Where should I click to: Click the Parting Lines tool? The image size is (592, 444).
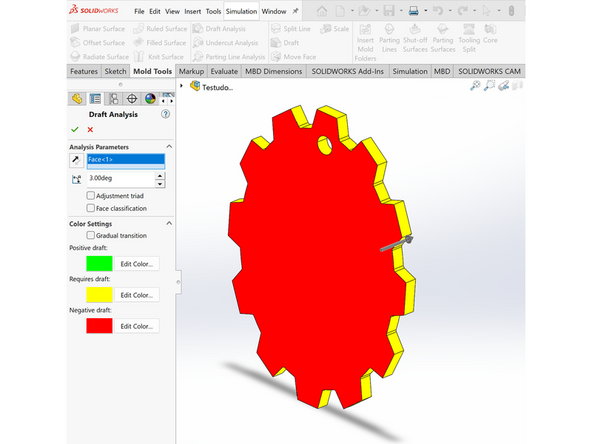tap(389, 38)
